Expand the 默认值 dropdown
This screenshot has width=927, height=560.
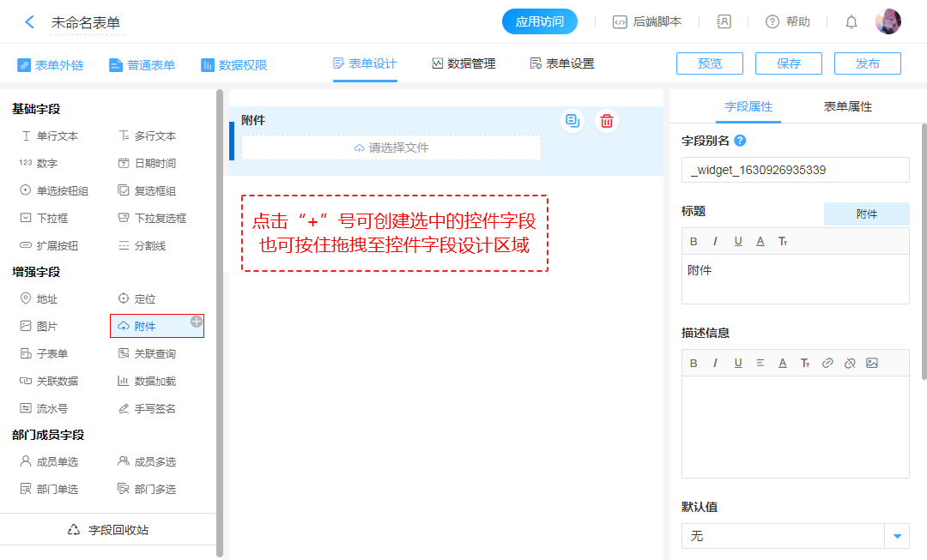tap(897, 536)
